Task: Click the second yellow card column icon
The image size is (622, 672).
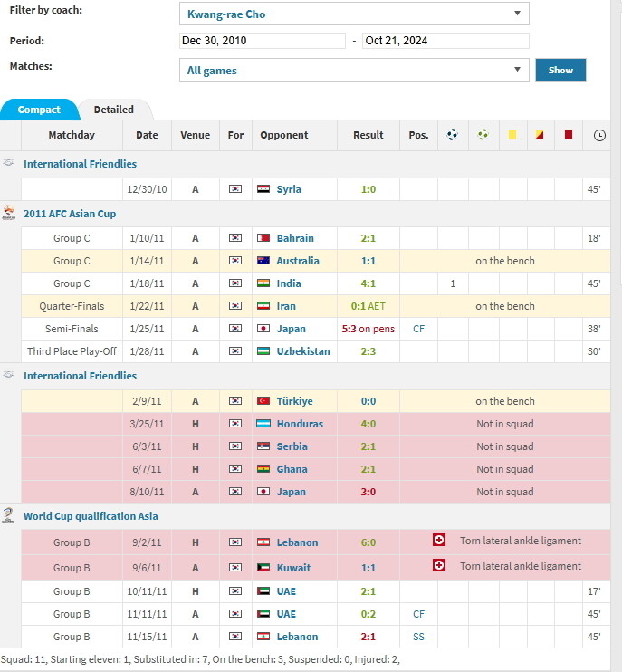Action: click(x=540, y=135)
